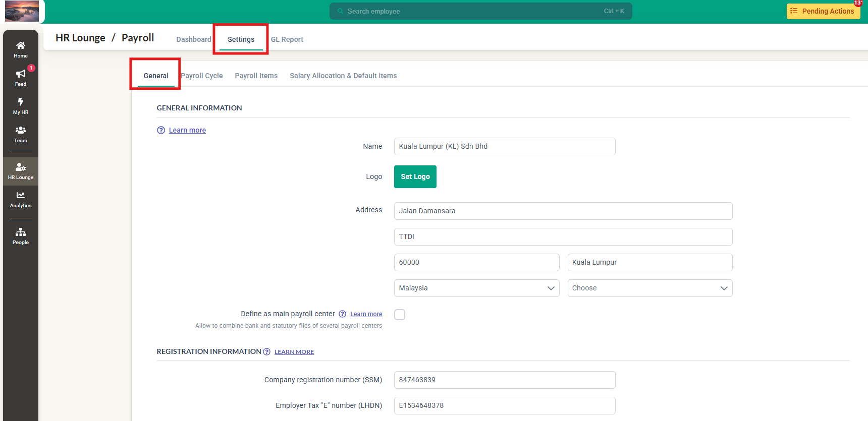Click help icon next to main payroll center
Image resolution: width=868 pixels, height=421 pixels.
342,314
